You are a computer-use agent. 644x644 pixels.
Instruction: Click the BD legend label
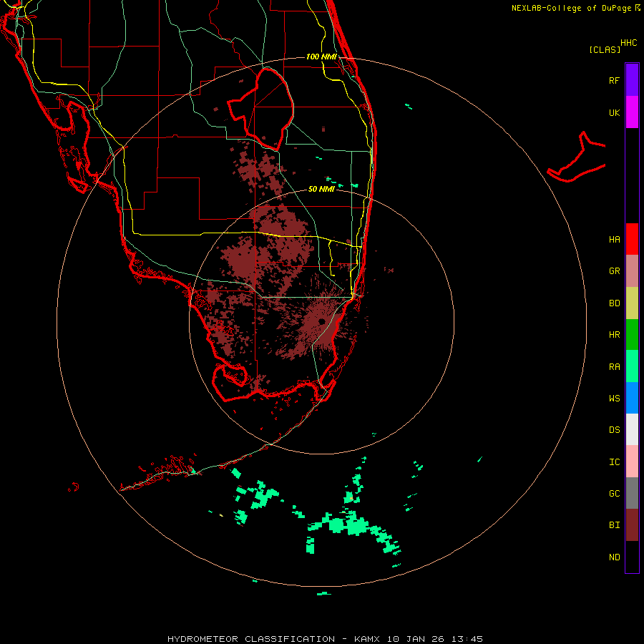[x=614, y=303]
